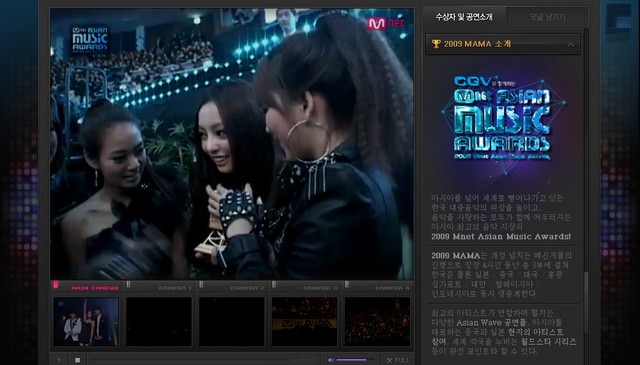Screen dimensions: 640x365
Task: Collapse the 2009 MAMA 소개 section arrow
Action: point(571,45)
